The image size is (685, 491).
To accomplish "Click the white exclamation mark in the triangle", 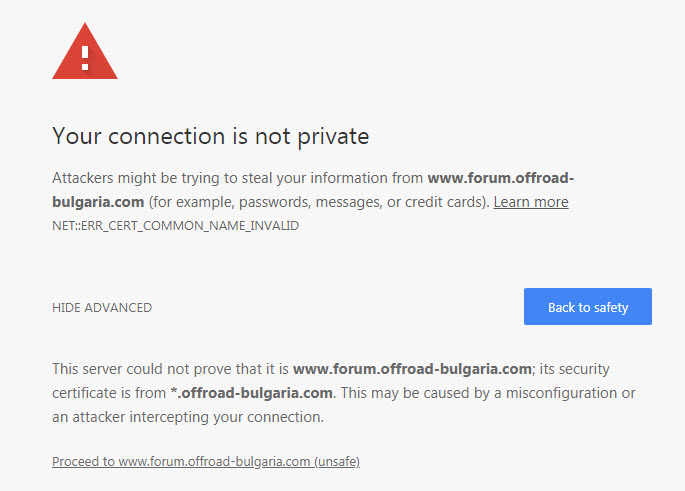I will coord(85,53).
